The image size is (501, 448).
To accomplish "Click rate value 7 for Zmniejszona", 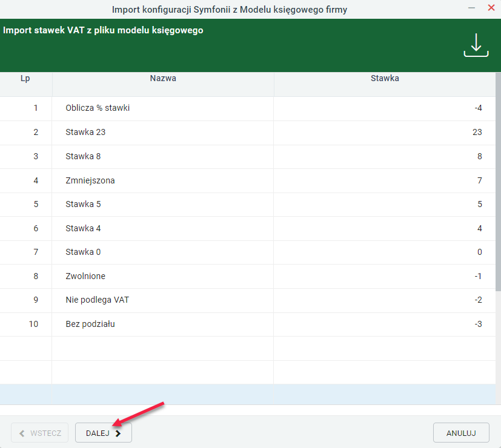I will pos(480,180).
